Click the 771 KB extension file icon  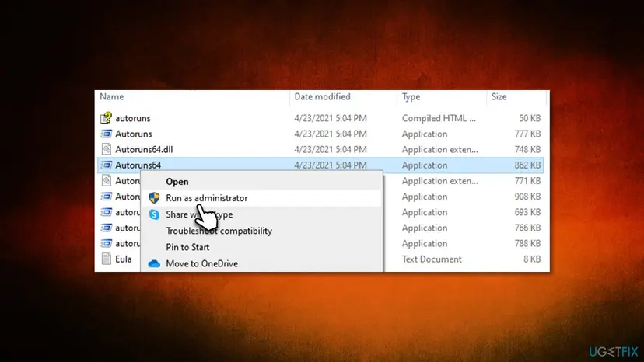(106, 180)
